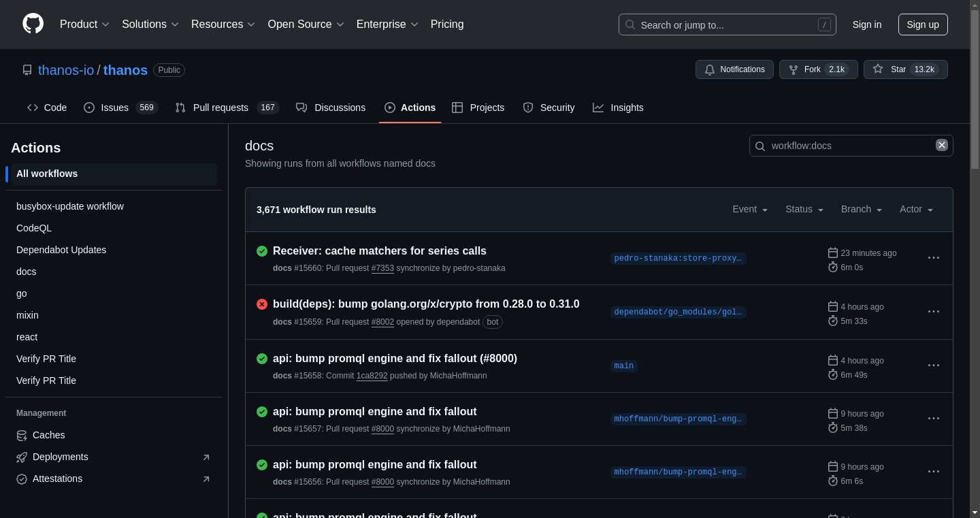
Task: Expand the Open Source menu
Action: point(306,25)
